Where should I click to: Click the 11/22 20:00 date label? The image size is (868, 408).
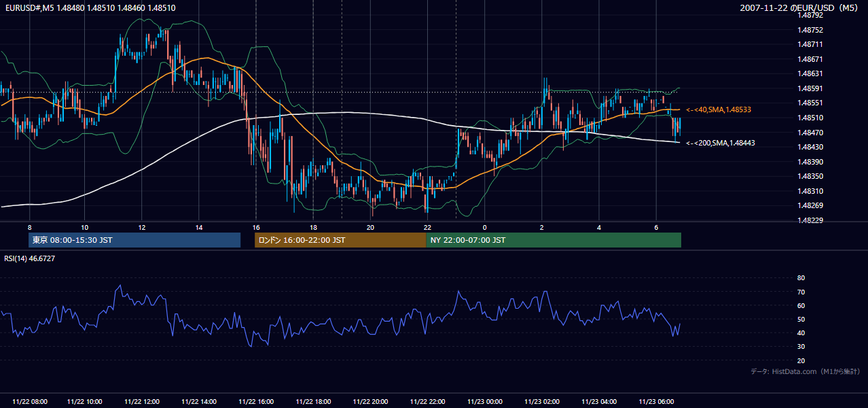pos(370,402)
